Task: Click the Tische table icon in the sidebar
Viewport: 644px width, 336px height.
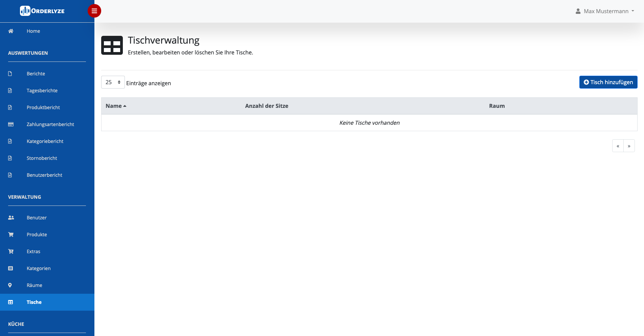Action: pyautogui.click(x=10, y=302)
